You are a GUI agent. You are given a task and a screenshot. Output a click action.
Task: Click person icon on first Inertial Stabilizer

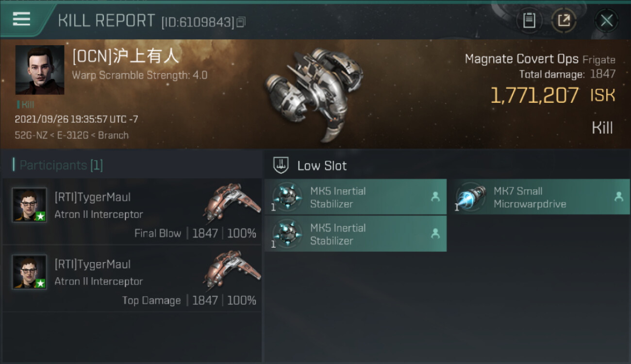(435, 197)
